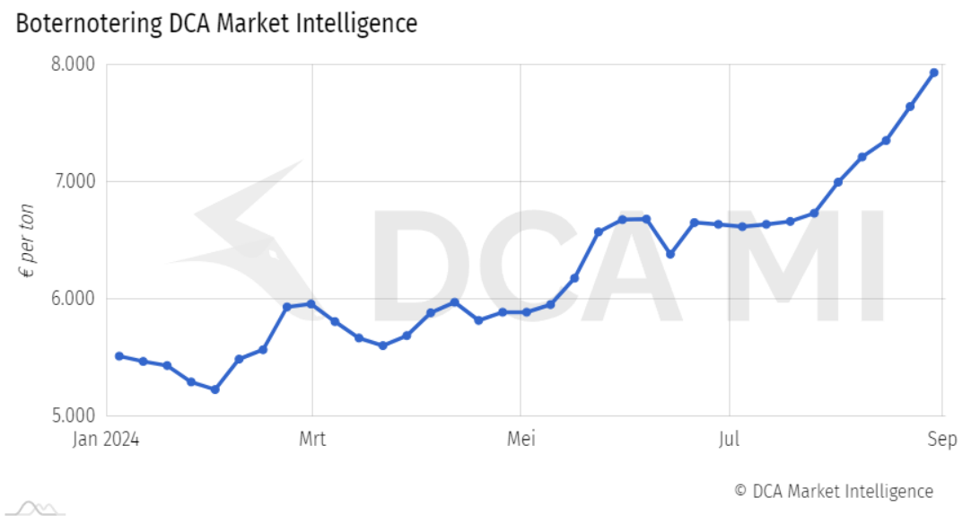Click the lowest data point of the line
This screenshot has width=980, height=524.
tap(214, 389)
